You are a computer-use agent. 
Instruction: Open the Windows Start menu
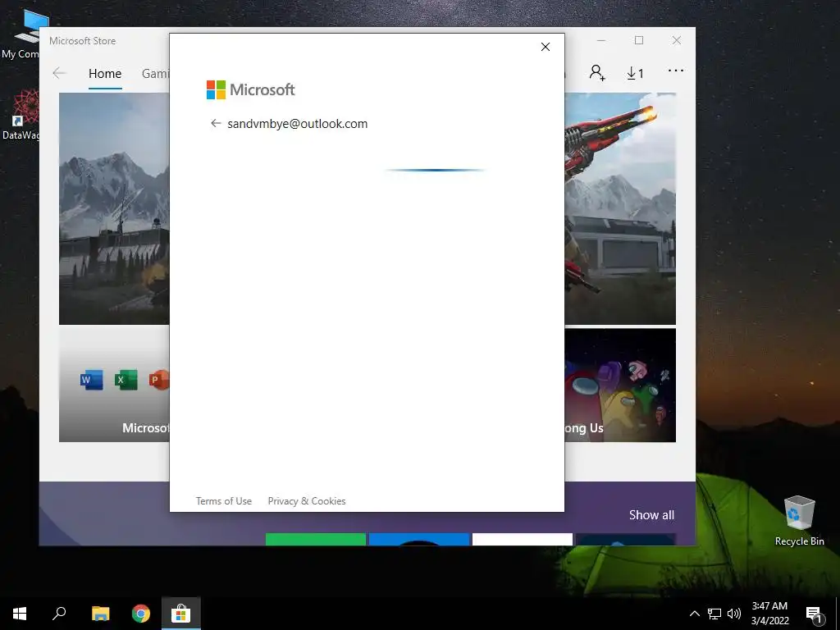[20, 614]
